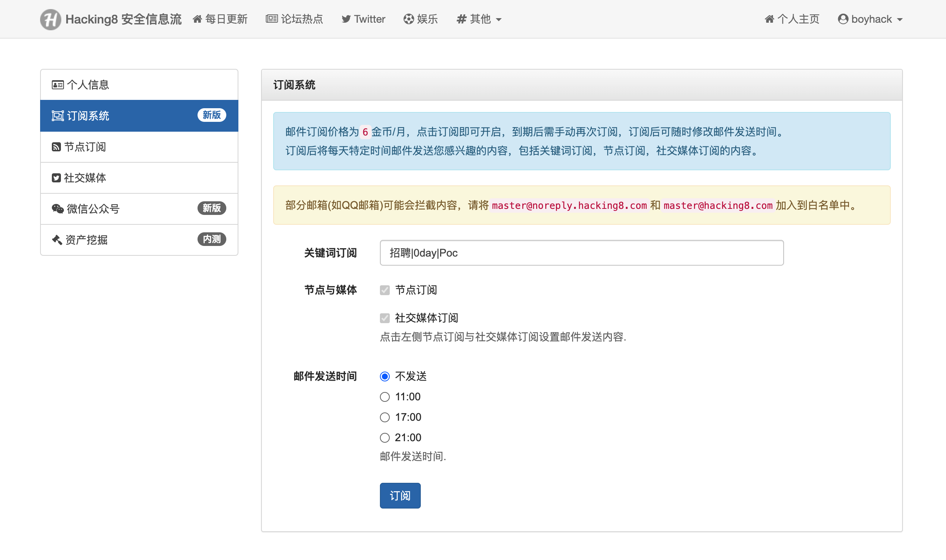Expand the 其他 dropdown menu

(x=479, y=19)
